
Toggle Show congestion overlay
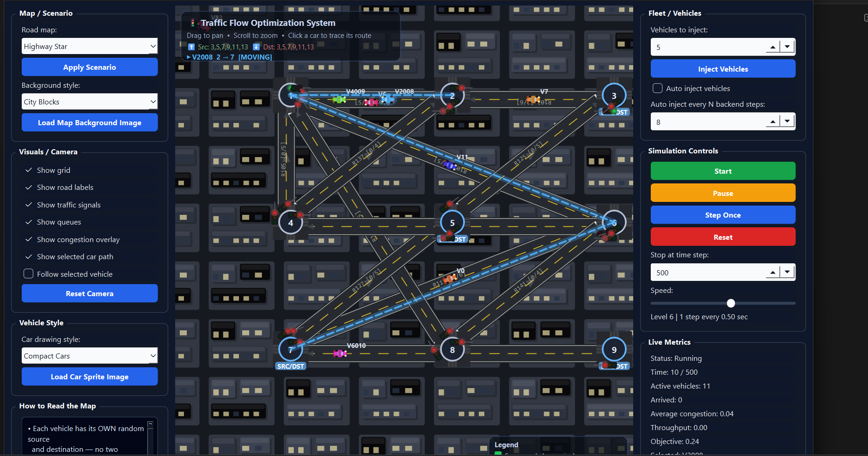pos(72,240)
